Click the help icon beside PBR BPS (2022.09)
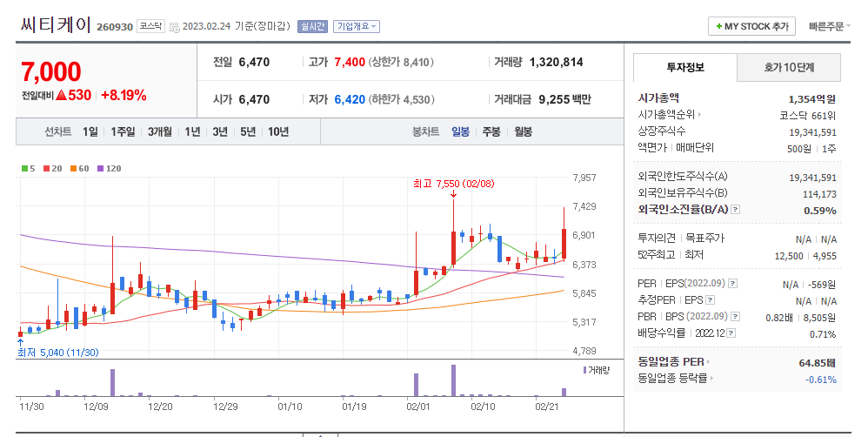 pyautogui.click(x=735, y=317)
